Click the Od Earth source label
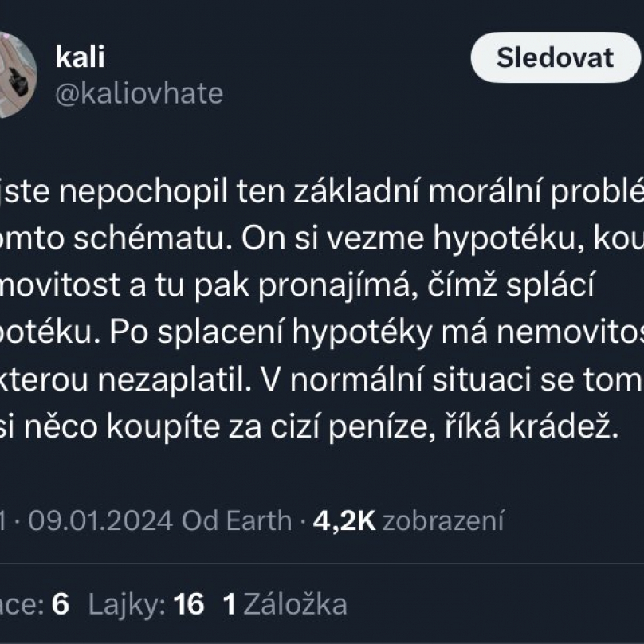644x644 pixels. (x=237, y=520)
